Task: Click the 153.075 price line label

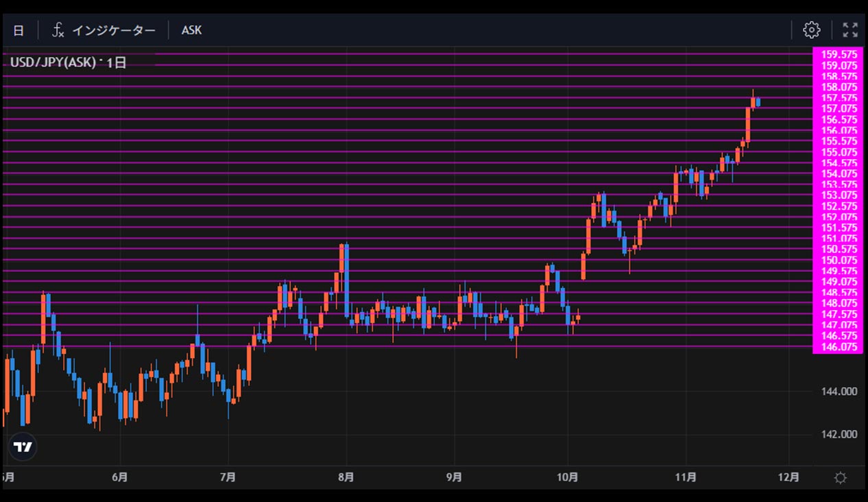Action: (839, 195)
